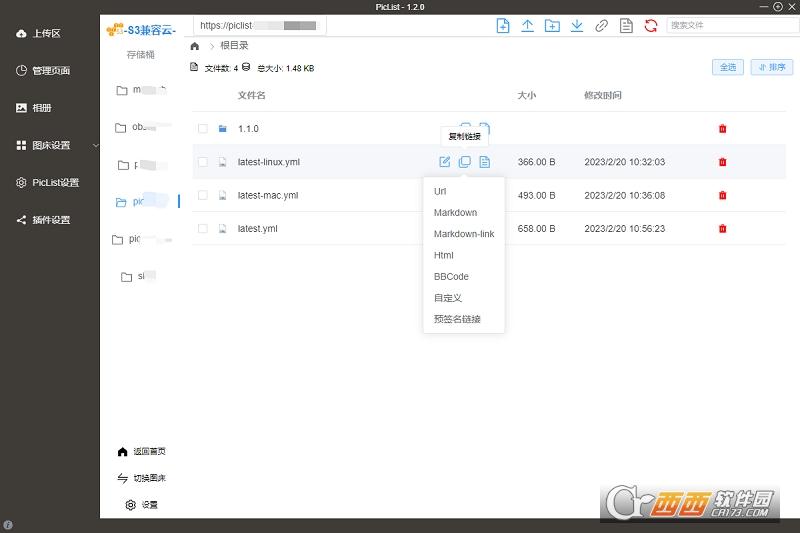Click the red refresh icon in toolbar

651,25
